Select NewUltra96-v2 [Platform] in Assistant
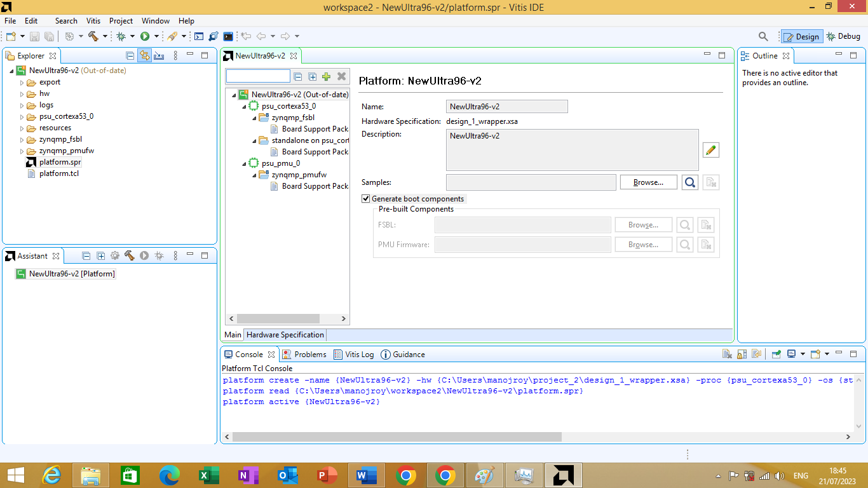This screenshot has width=868, height=488. (x=72, y=274)
